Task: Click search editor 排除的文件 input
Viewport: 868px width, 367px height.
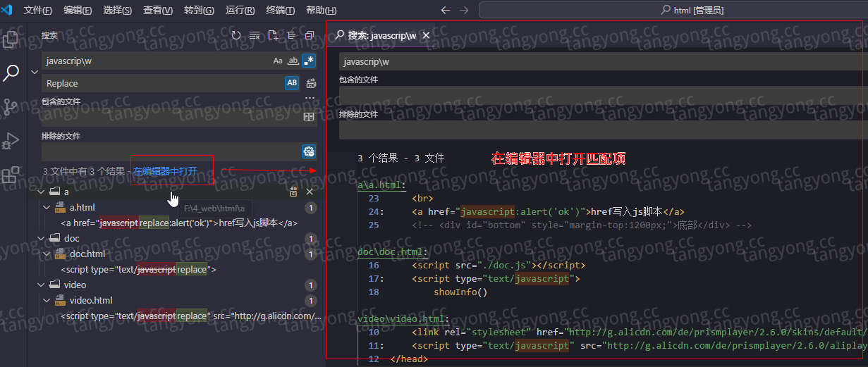Action: click(x=603, y=130)
